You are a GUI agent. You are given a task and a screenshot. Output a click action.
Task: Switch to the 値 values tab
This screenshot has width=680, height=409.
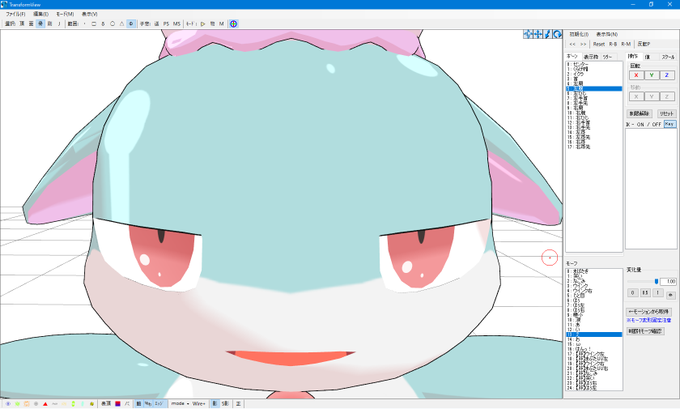click(647, 57)
